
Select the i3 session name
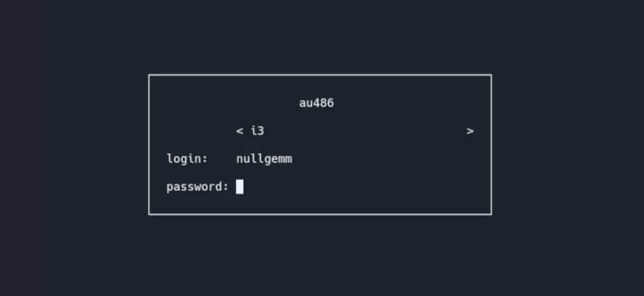pos(258,131)
